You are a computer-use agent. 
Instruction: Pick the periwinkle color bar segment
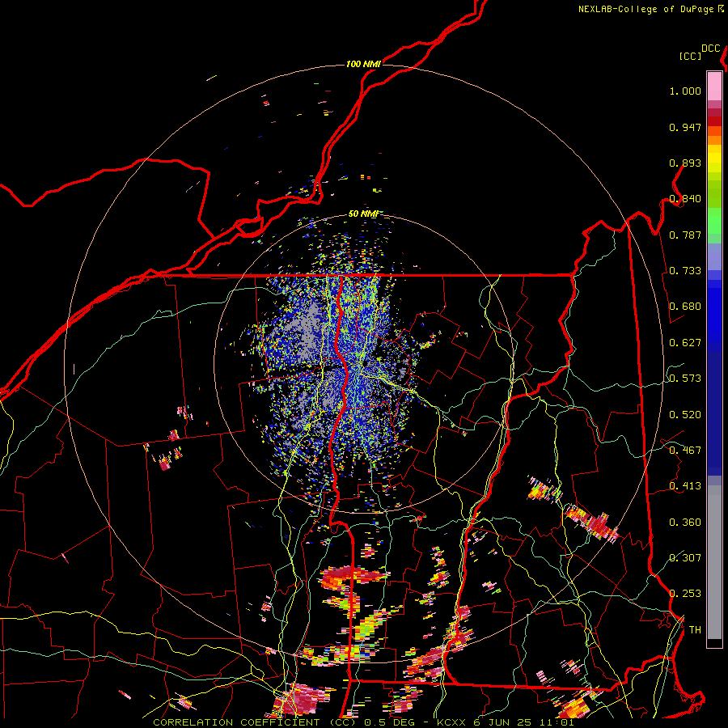pos(714,256)
